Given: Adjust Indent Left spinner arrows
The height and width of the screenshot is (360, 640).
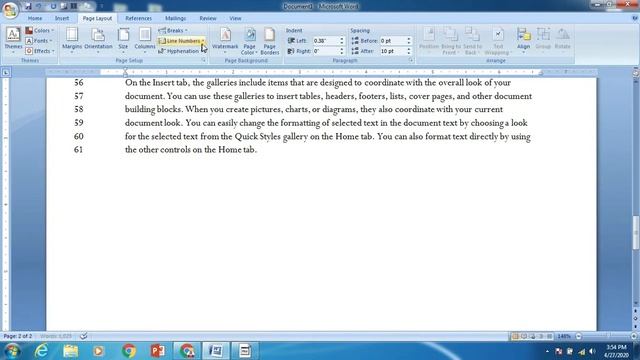Looking at the screenshot, I should [342, 41].
